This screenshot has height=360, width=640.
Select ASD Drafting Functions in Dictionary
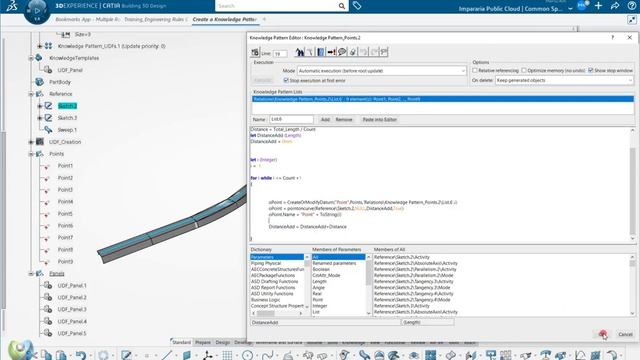(274, 282)
